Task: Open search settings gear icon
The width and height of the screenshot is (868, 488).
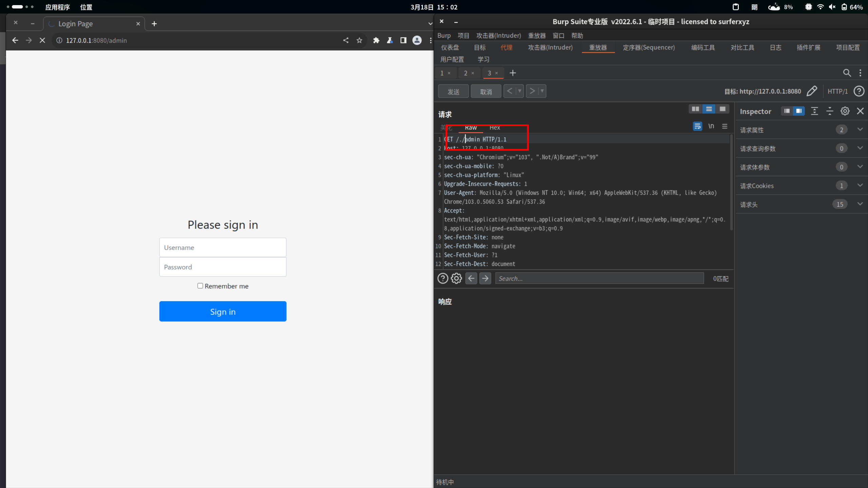Action: point(456,278)
